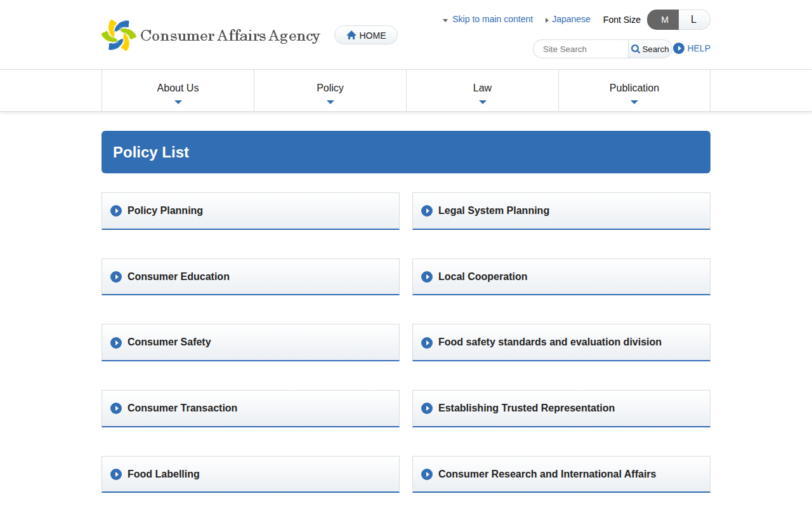Expand the About Us dropdown menu

coord(178,90)
